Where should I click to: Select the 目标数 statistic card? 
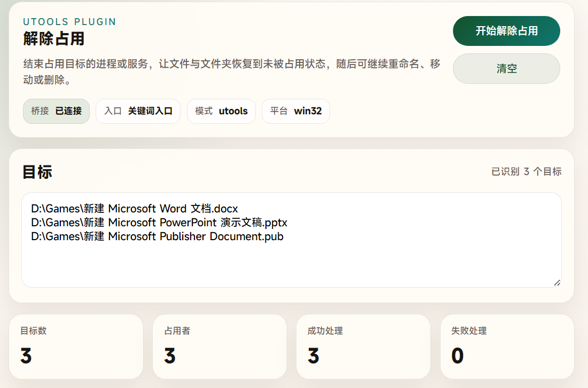pos(76,346)
